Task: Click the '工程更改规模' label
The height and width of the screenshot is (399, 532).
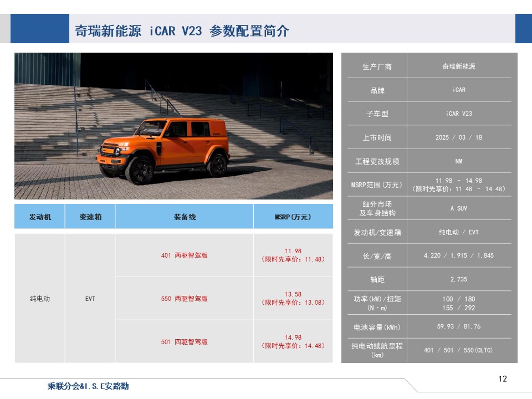Action: (x=377, y=161)
